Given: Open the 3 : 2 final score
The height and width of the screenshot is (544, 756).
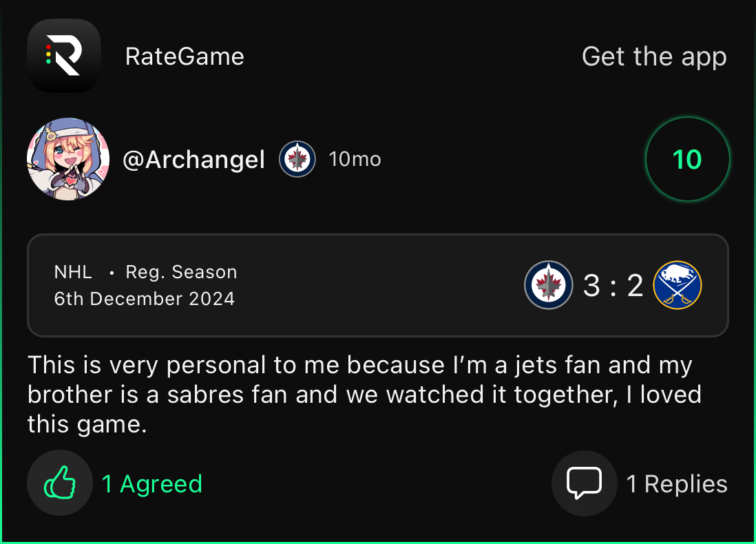Looking at the screenshot, I should (x=613, y=285).
